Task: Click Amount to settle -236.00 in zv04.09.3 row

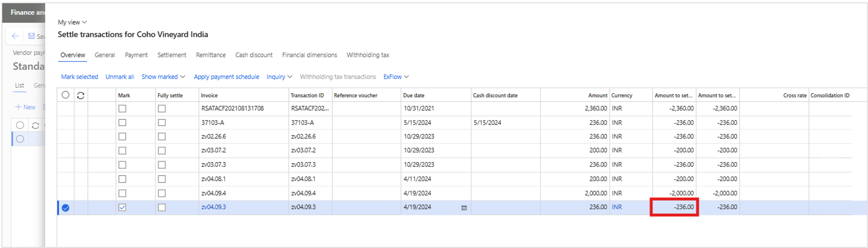Action: (x=674, y=207)
